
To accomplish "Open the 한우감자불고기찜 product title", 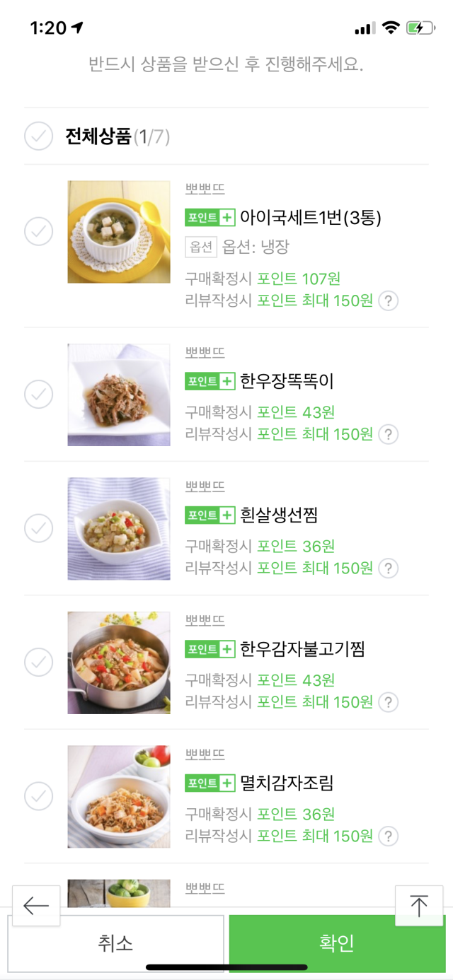I will click(302, 648).
